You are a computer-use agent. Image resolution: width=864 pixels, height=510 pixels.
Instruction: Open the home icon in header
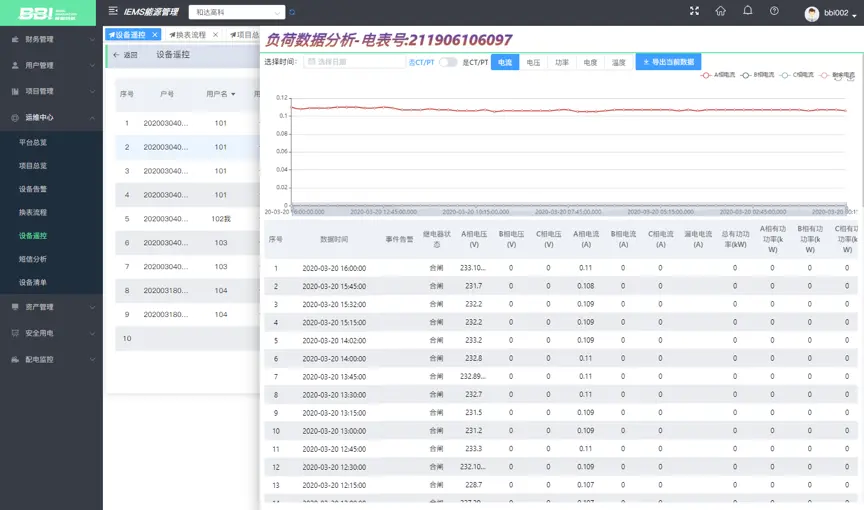[x=720, y=11]
